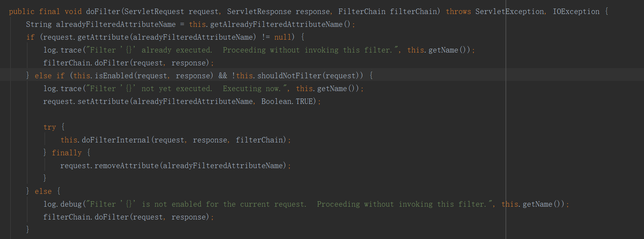Click the "not yet executed" log string text

177,89
